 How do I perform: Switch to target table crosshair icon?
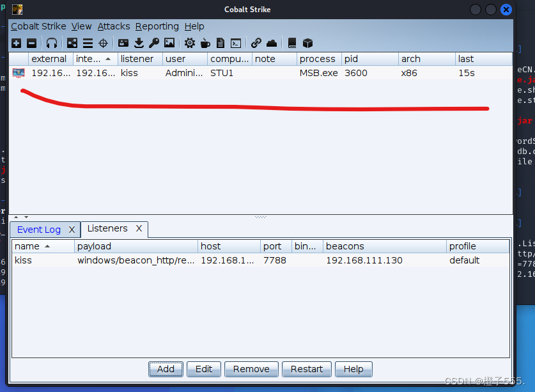click(103, 43)
